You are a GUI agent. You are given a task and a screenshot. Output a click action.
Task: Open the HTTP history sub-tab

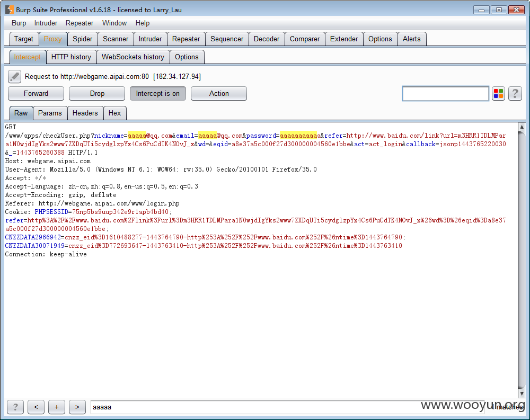71,57
